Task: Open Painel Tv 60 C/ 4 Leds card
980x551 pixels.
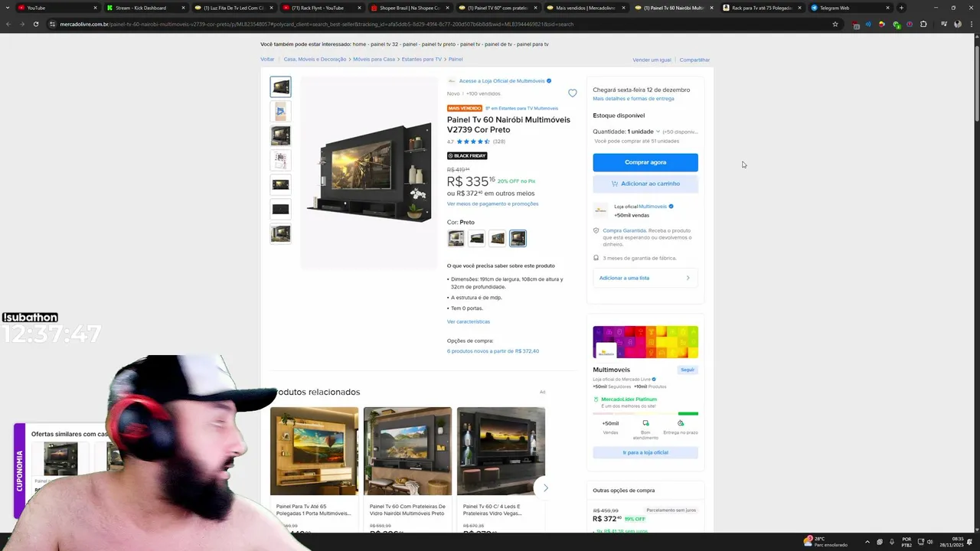Action: tap(501, 470)
